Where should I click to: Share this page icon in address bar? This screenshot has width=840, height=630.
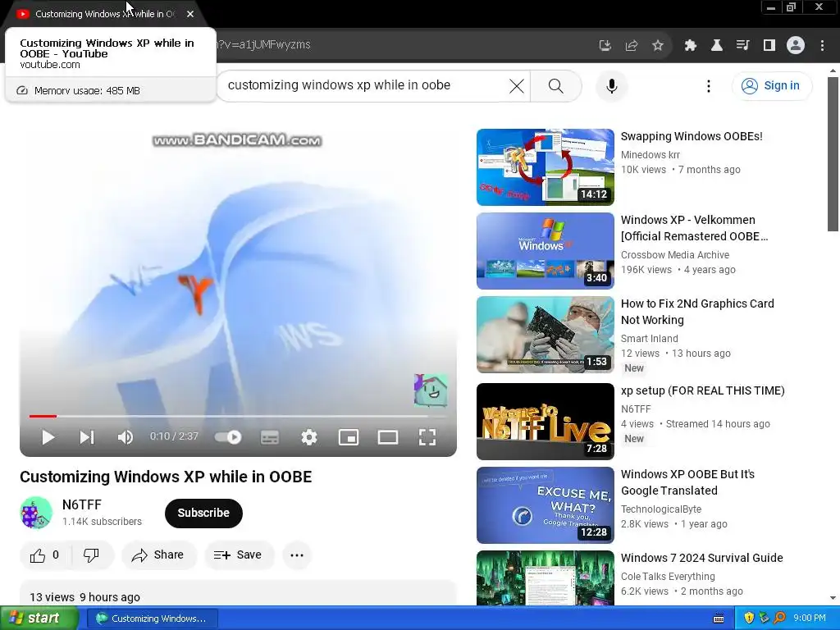[x=632, y=46]
